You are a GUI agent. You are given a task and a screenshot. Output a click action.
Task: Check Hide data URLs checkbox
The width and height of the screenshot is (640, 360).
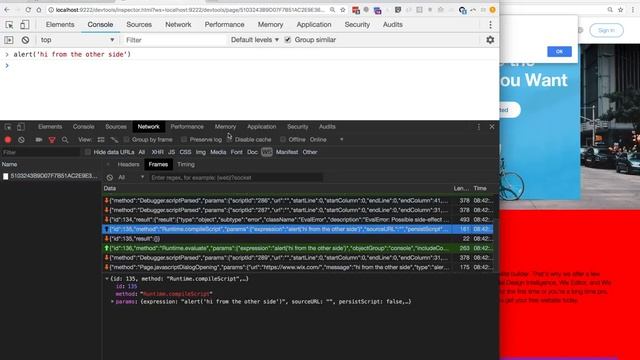coord(88,152)
